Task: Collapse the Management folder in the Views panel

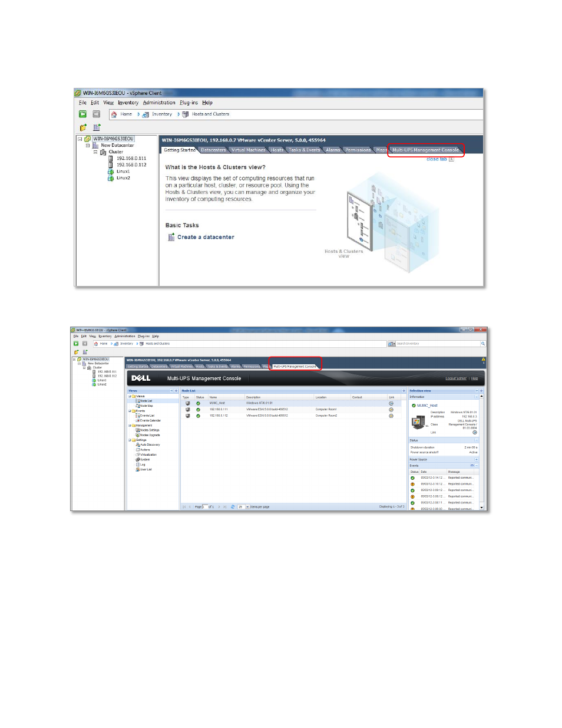Action: coord(130,426)
